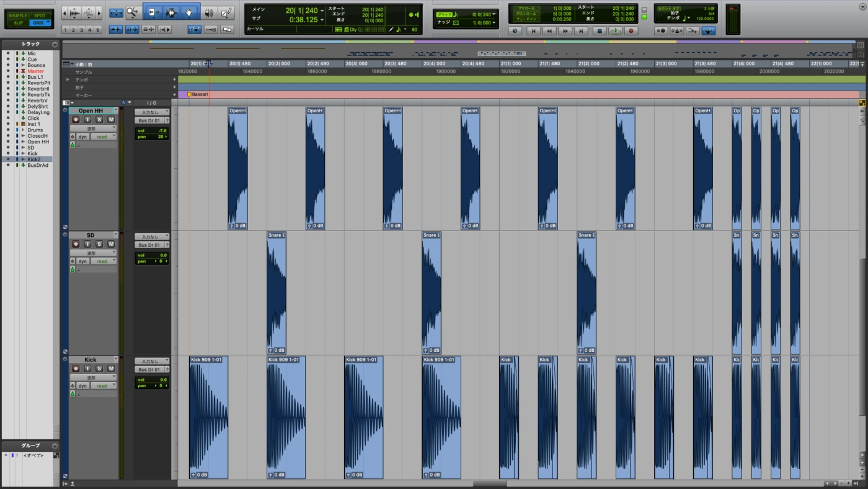The width and height of the screenshot is (868, 489).
Task: Toggle the online sync clock button
Action: [515, 30]
